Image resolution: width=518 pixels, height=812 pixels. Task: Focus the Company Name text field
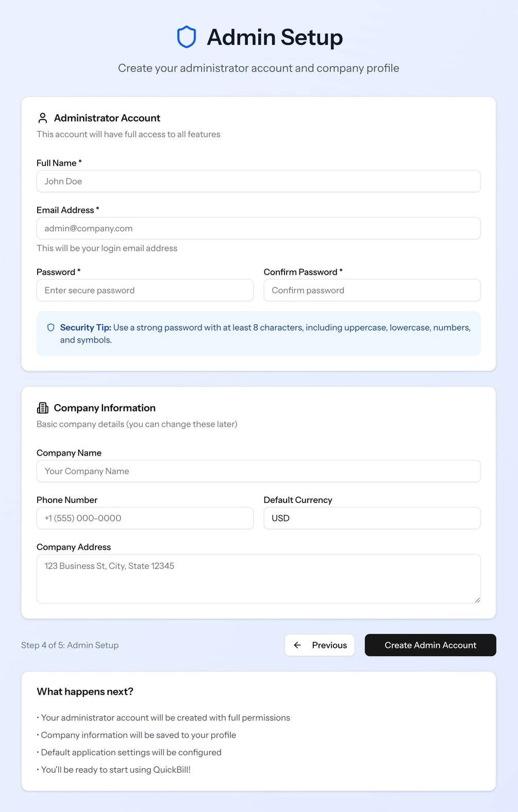pyautogui.click(x=258, y=471)
